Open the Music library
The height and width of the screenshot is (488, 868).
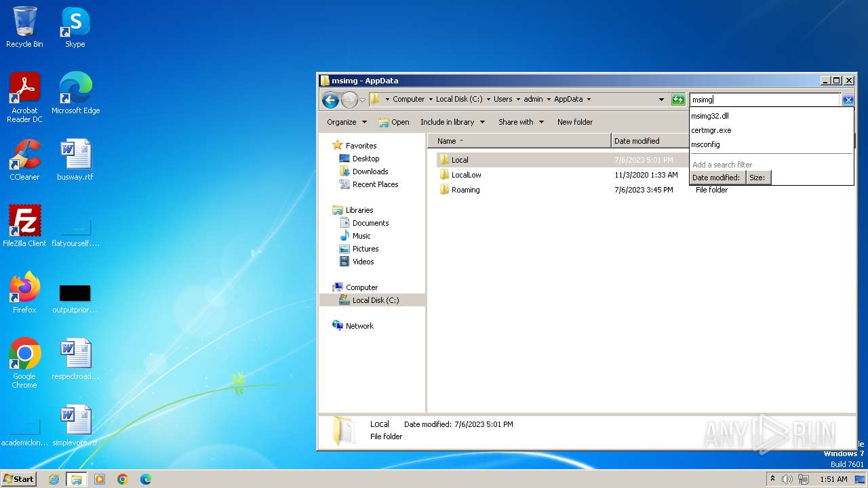(x=361, y=236)
